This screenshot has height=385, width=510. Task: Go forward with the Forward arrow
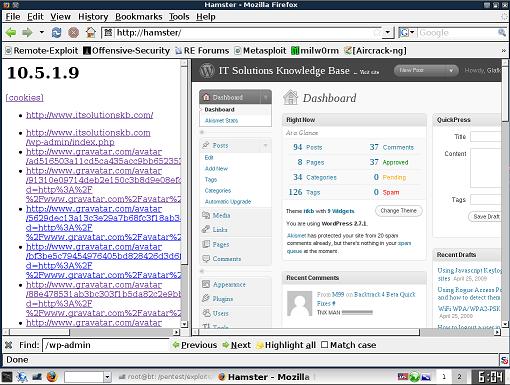tap(27, 33)
